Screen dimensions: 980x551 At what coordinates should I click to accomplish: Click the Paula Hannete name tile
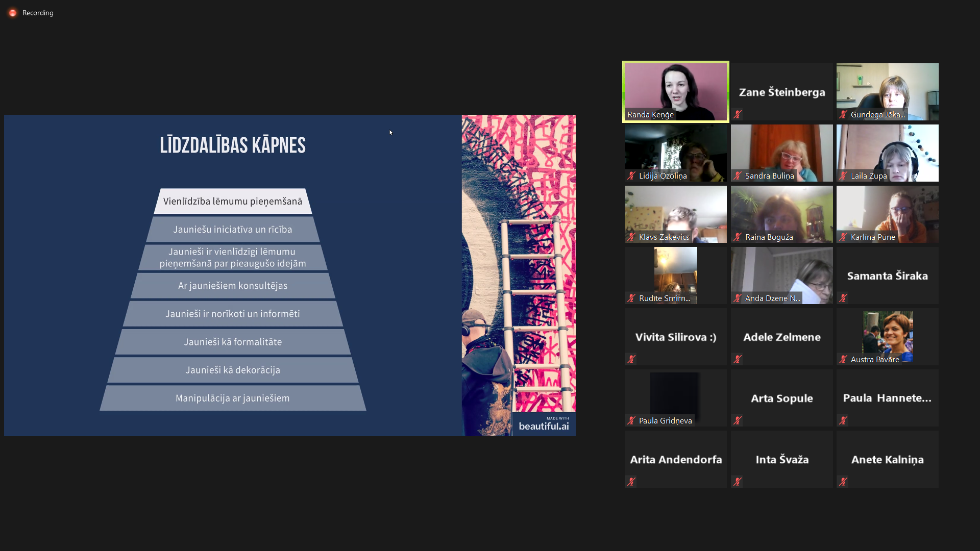(x=887, y=398)
